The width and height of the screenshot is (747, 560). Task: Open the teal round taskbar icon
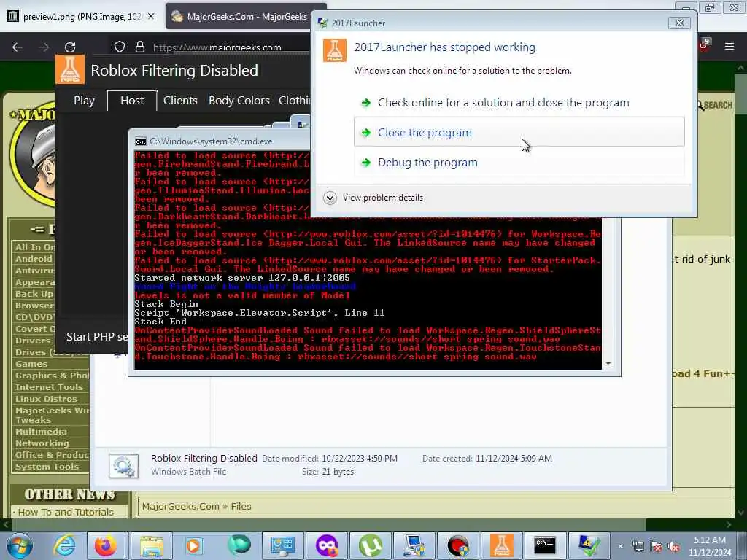239,544
